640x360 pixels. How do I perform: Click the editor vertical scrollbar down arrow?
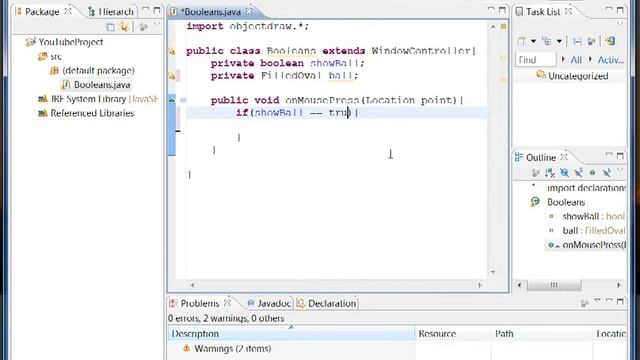(x=493, y=272)
